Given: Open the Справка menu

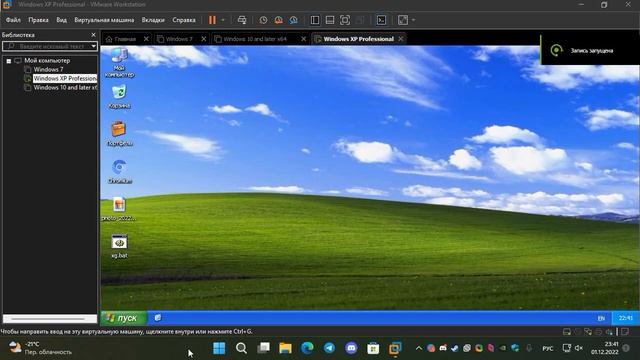Looking at the screenshot, I should coord(184,20).
